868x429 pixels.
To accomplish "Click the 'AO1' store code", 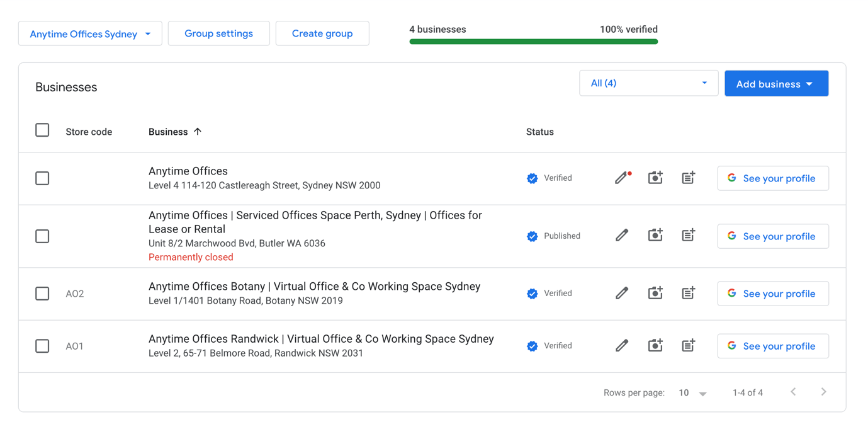I will point(75,346).
